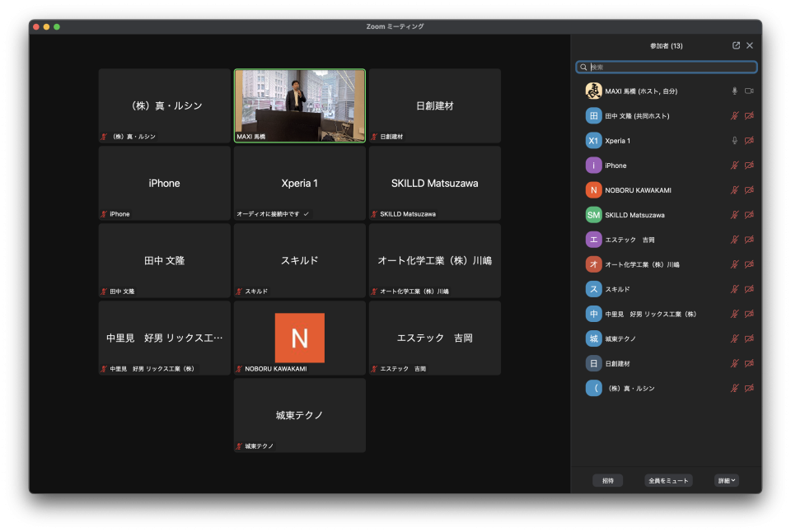Click muted mic icon for 田中 文隆
This screenshot has width=791, height=532.
(734, 116)
